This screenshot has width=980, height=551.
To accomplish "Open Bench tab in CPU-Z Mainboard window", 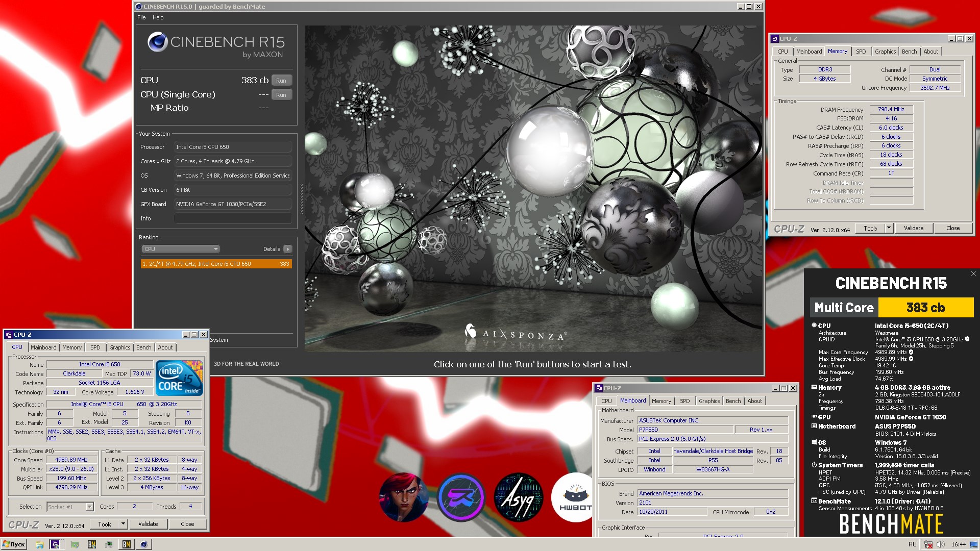I will pos(733,401).
